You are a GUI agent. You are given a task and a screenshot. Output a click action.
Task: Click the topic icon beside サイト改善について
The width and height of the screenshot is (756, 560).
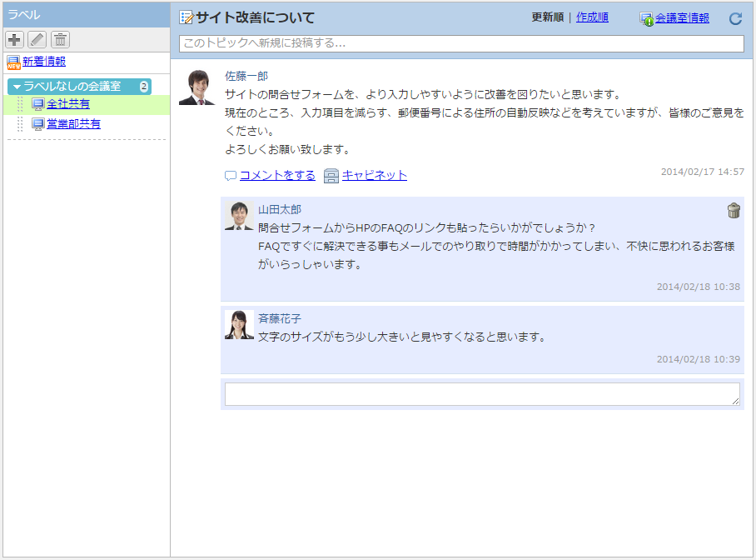tap(187, 17)
